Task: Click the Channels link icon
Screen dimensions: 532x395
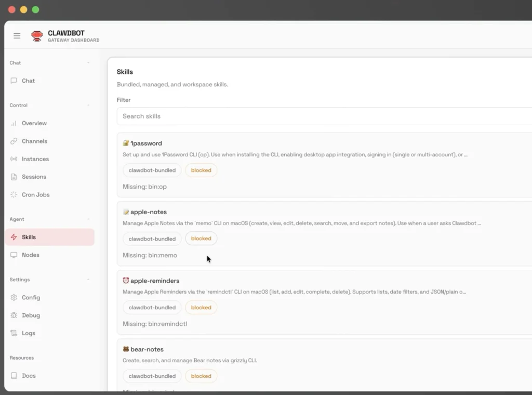Action: (14, 141)
